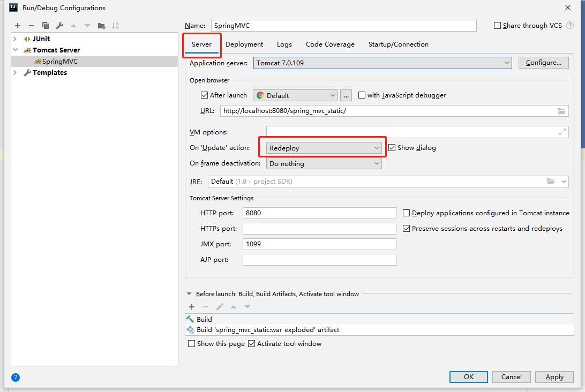The height and width of the screenshot is (392, 585).
Task: Enable with JavaScript debugger
Action: click(x=362, y=95)
